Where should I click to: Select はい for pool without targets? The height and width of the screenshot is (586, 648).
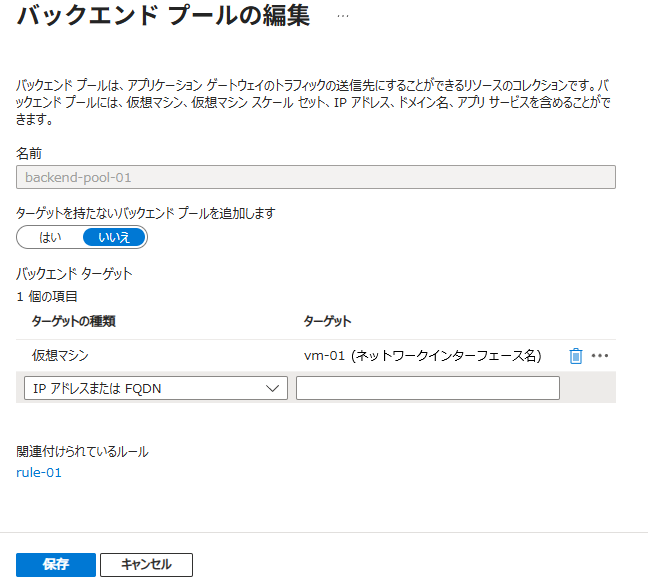click(50, 237)
